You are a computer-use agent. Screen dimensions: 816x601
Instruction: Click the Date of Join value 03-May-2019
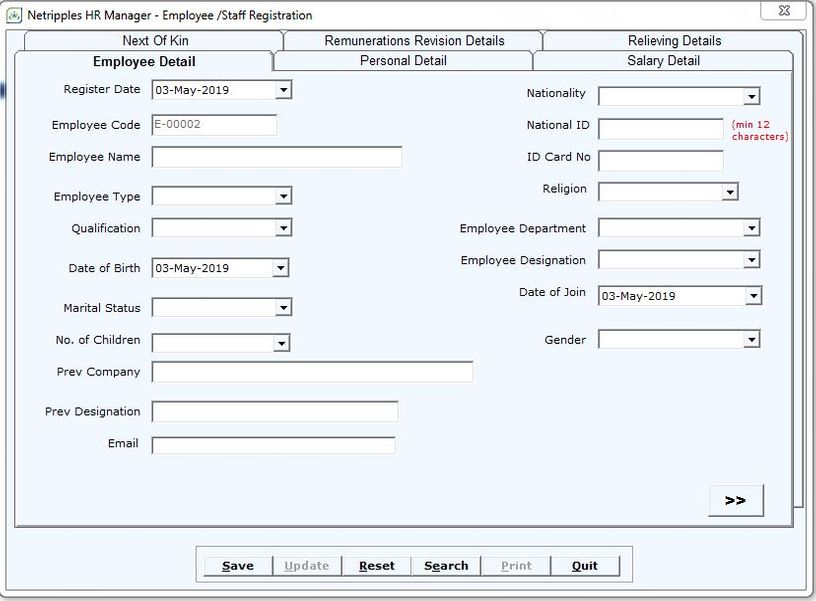(x=639, y=296)
